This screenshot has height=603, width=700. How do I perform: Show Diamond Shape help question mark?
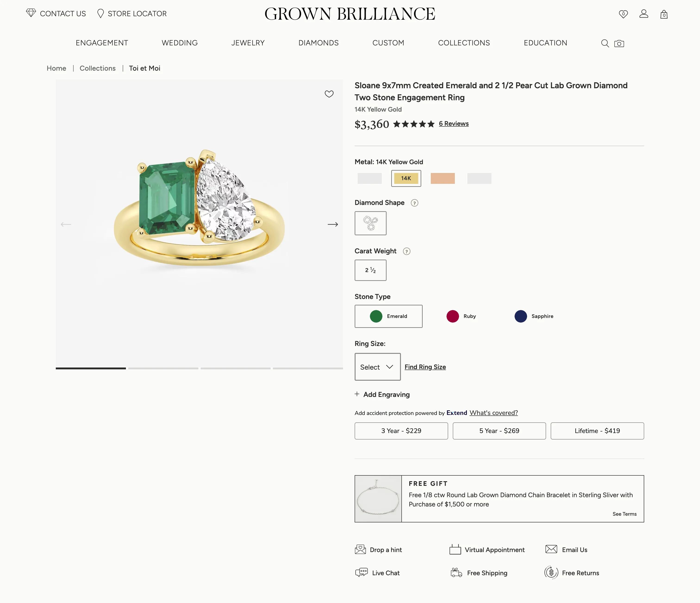coord(414,203)
